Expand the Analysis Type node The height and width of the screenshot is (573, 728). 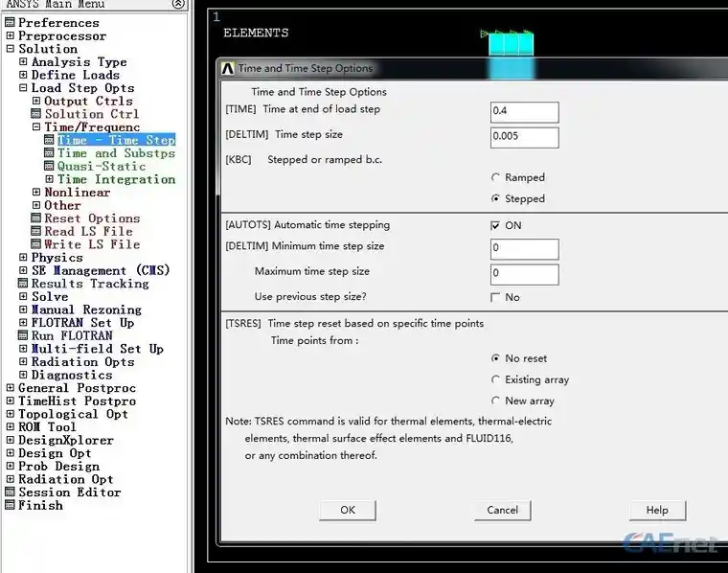click(23, 61)
